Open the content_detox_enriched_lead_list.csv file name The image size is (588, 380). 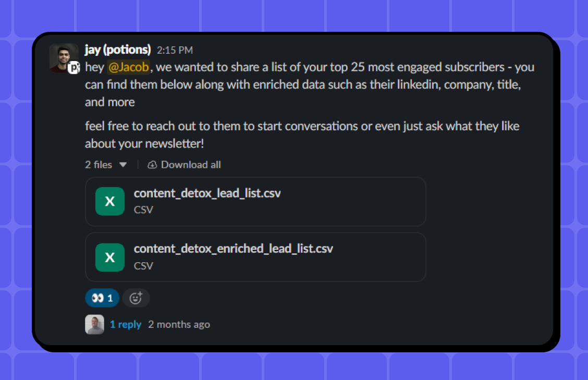(x=233, y=249)
